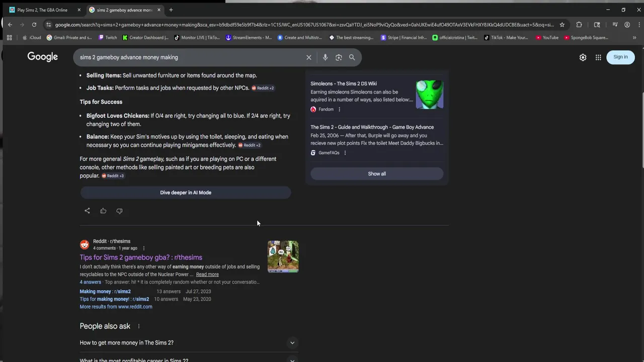
Task: Give thumbs down to AI overview
Action: (119, 211)
